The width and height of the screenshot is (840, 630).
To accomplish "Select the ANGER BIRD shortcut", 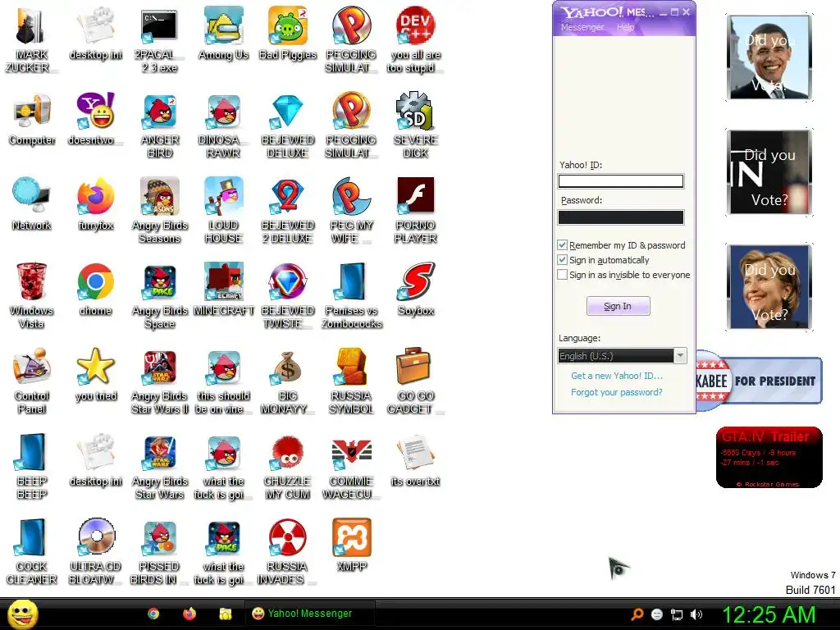I will pos(160,125).
